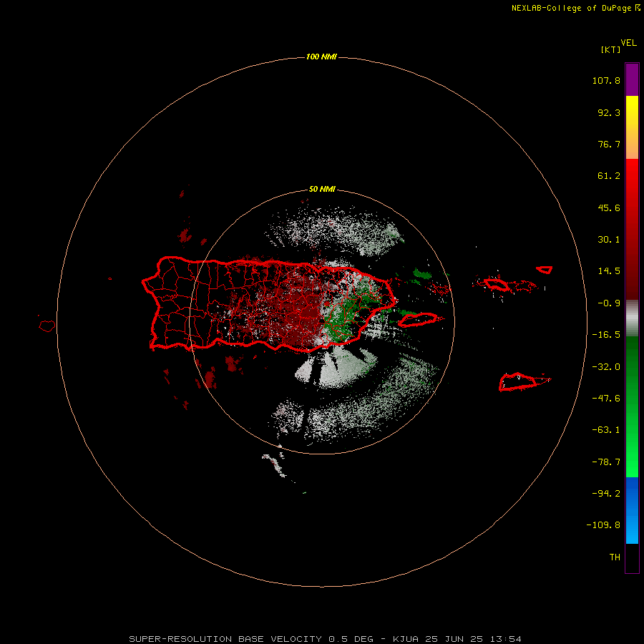Viewport: 644px width, 644px height.
Task: Click the 50 NMI range ring label
Action: point(322,190)
